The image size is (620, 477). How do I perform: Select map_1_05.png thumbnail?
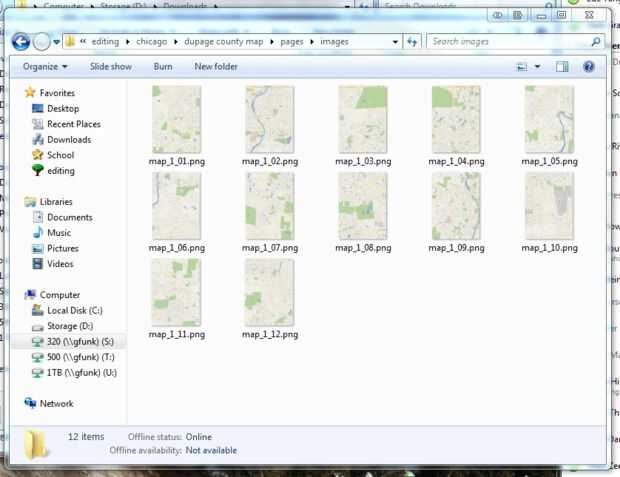(549, 119)
